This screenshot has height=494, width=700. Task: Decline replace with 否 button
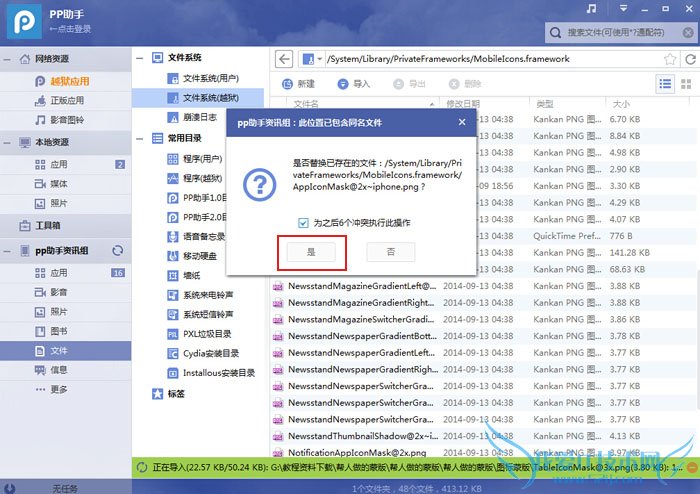[391, 252]
